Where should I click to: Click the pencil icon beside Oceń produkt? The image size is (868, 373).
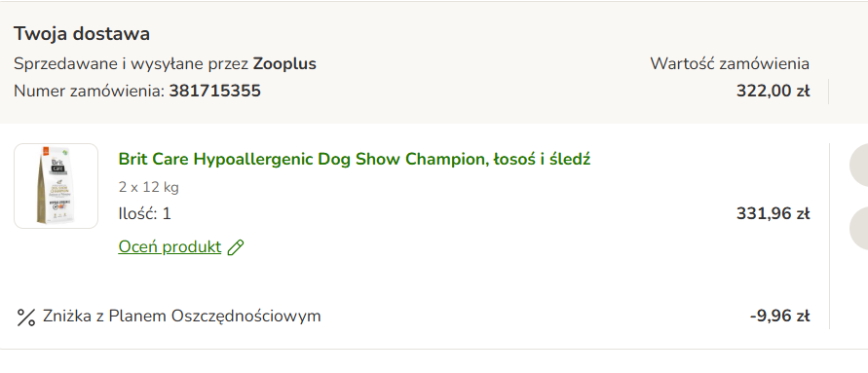pos(236,247)
